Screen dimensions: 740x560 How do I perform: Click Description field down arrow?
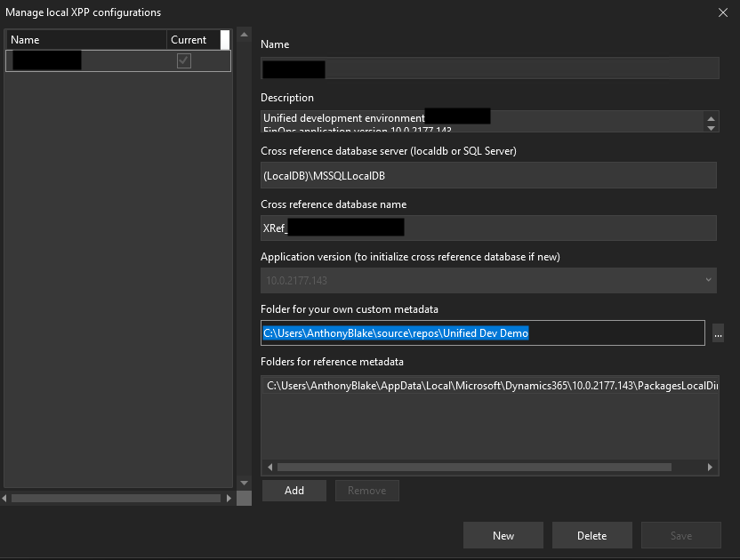711,128
